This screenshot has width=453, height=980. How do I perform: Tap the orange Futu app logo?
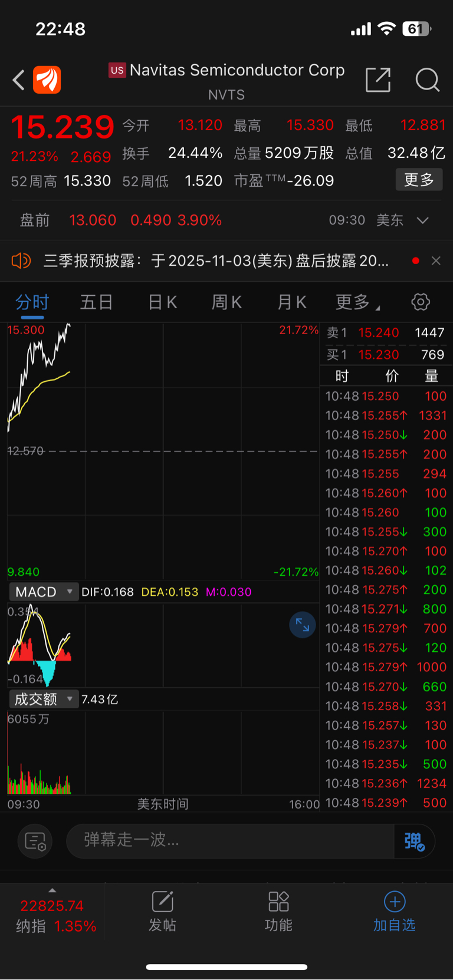point(47,80)
